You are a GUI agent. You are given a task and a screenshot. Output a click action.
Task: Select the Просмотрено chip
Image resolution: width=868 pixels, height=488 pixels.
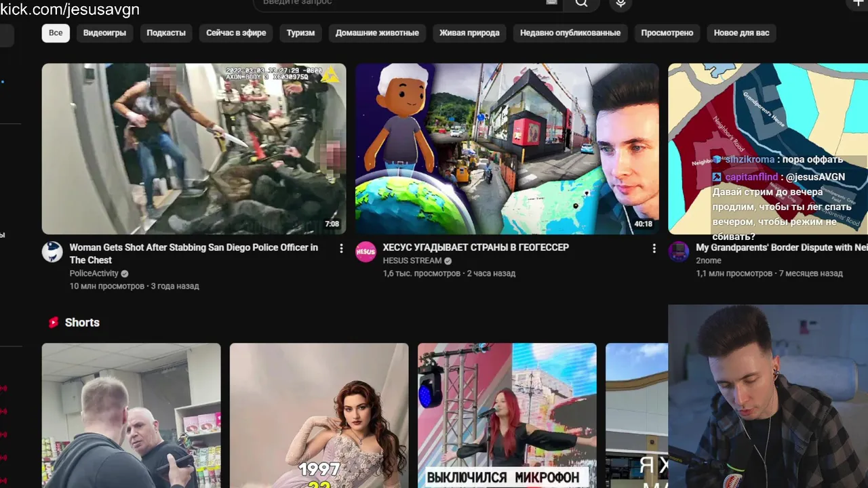coord(667,33)
